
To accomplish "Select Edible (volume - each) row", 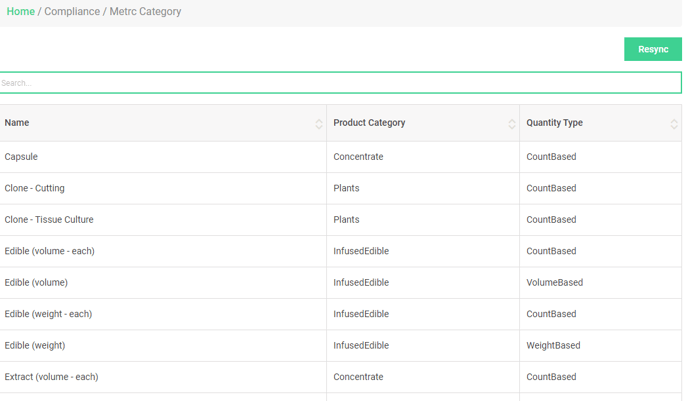I will click(x=340, y=251).
